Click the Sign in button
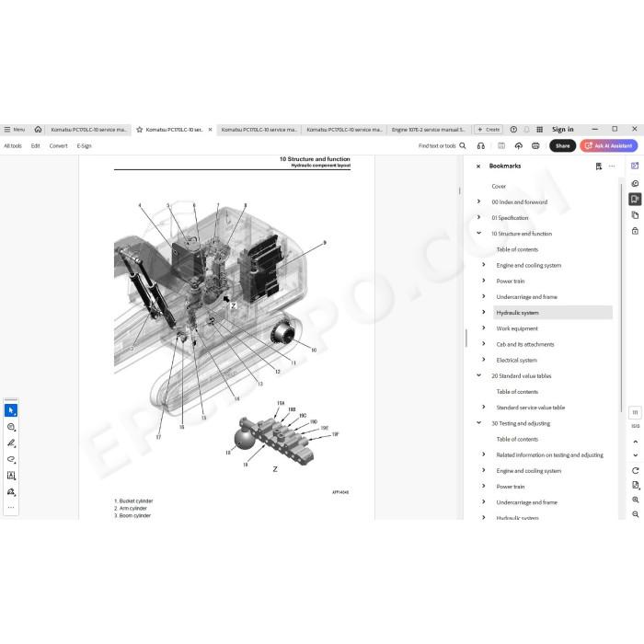 (563, 130)
